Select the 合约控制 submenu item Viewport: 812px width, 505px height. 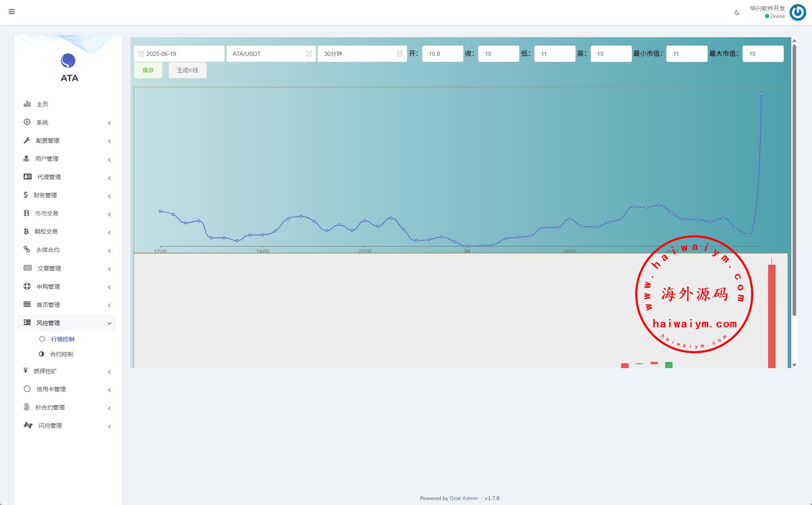coord(61,354)
